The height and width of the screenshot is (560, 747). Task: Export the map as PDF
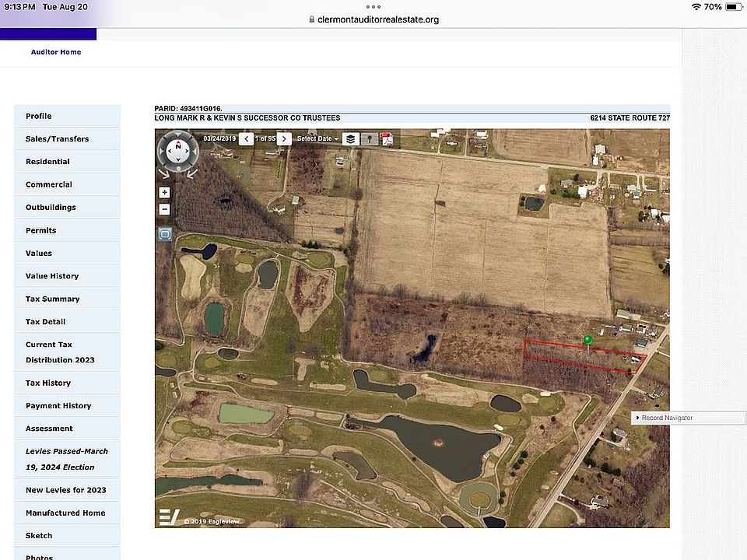click(x=387, y=138)
